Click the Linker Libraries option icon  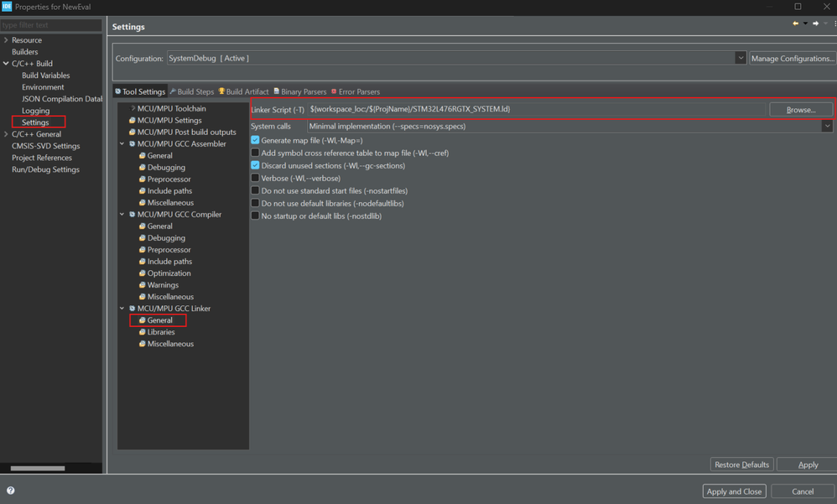point(143,331)
